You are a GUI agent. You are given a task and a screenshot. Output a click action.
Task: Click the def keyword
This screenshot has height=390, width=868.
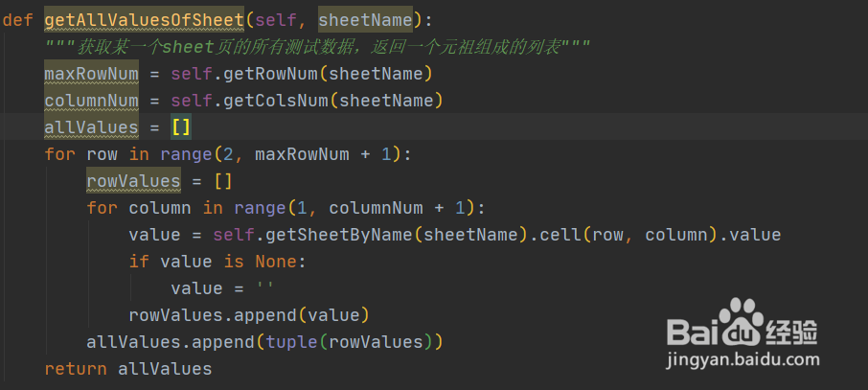coord(17,20)
